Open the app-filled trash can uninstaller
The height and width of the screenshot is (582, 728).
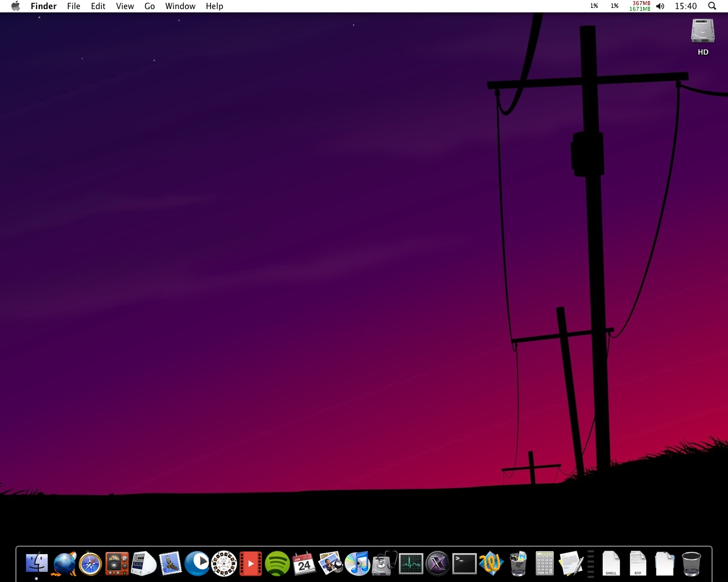(x=518, y=564)
